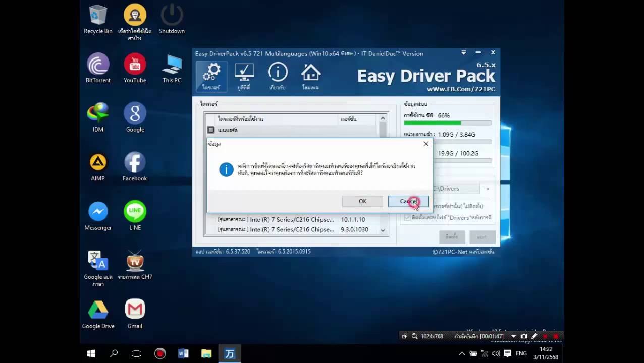Open the recorder toolbar dropdown arrow
644x363 pixels.
click(514, 336)
